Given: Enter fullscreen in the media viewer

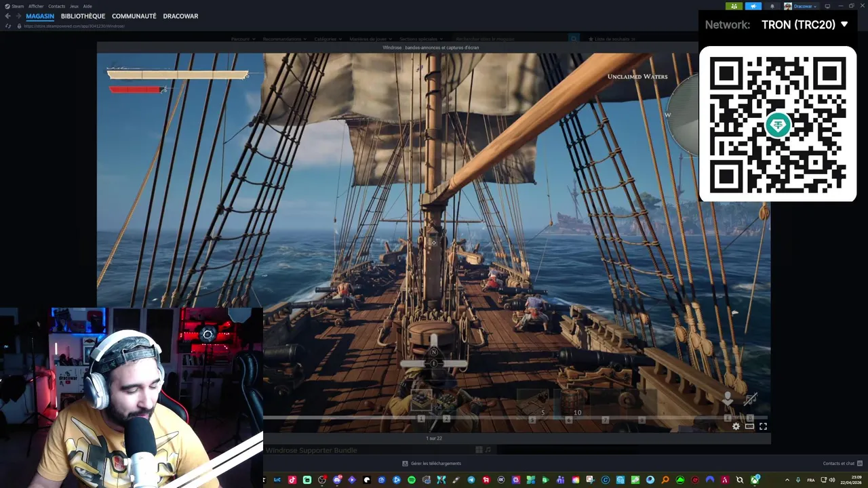Looking at the screenshot, I should [x=763, y=426].
